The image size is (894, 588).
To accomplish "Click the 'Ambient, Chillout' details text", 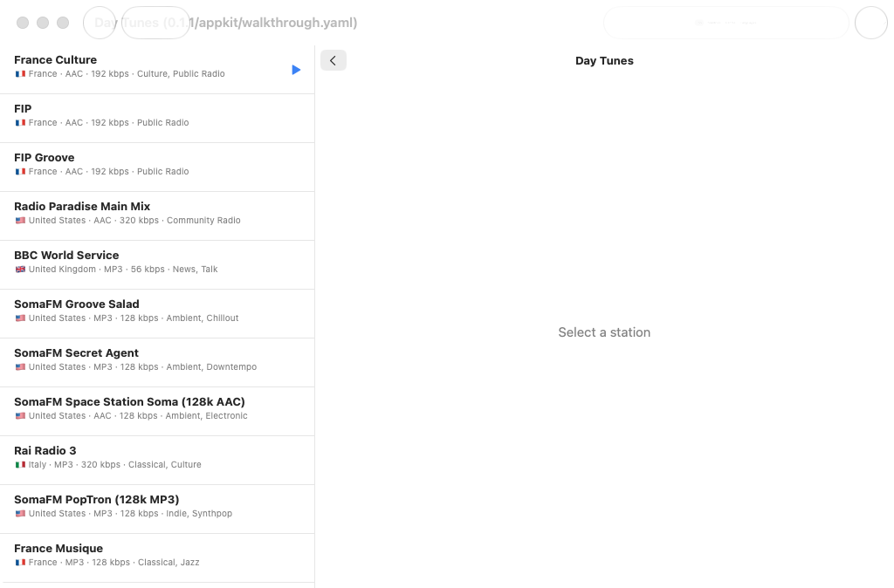I will [x=203, y=318].
